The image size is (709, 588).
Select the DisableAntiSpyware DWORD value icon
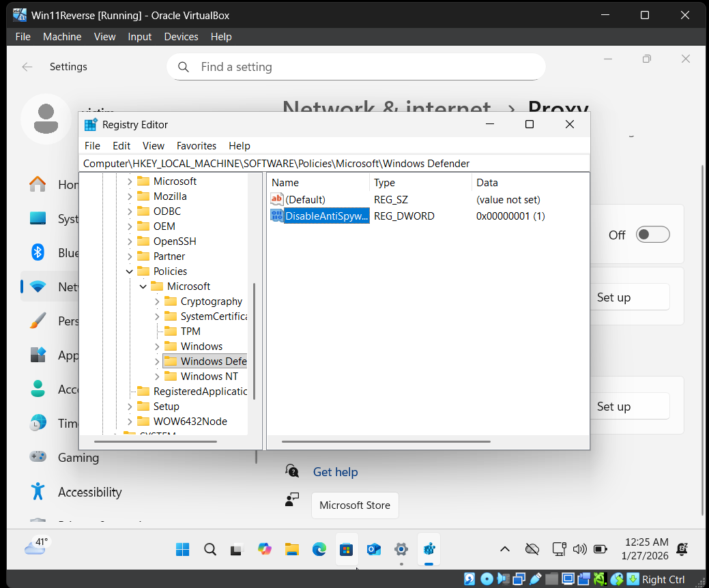(277, 216)
